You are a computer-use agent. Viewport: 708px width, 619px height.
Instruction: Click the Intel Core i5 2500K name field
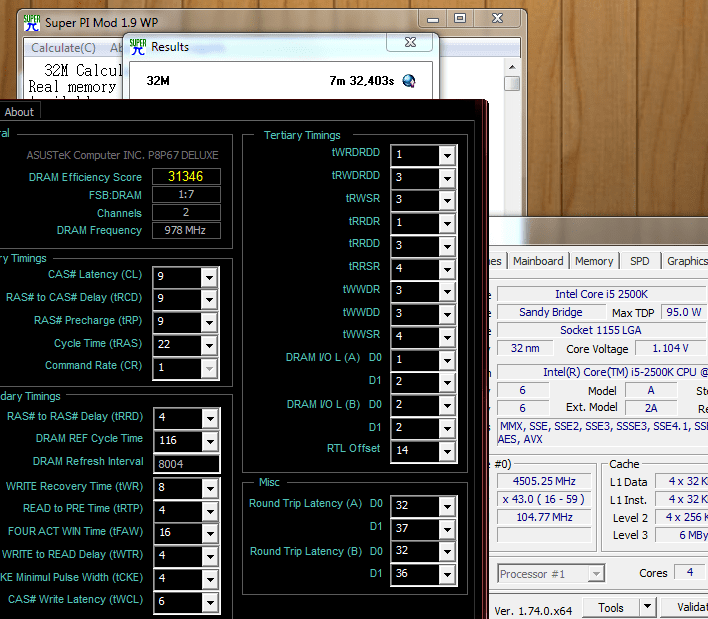[x=601, y=294]
